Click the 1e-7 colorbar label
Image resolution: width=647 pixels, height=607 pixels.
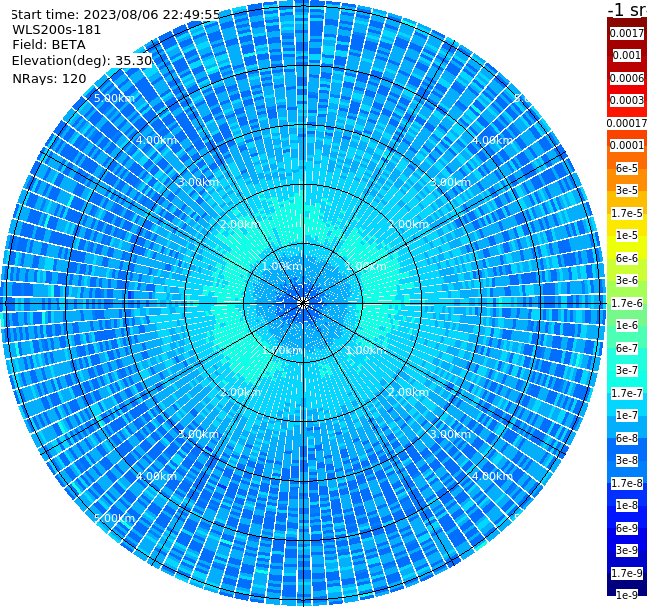[x=627, y=415]
